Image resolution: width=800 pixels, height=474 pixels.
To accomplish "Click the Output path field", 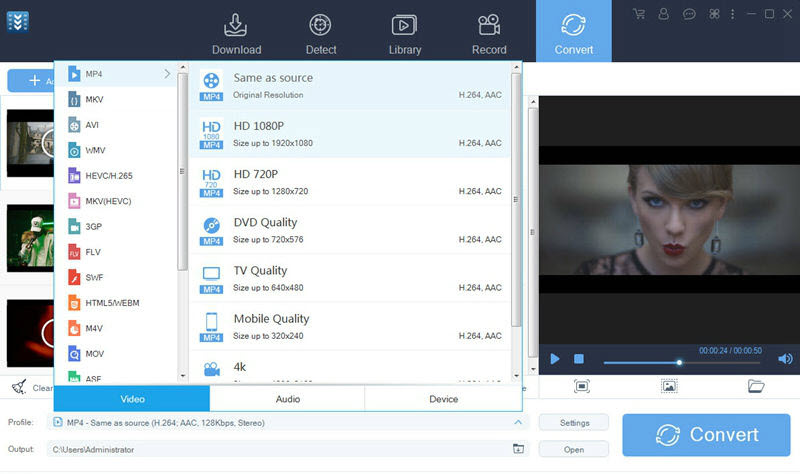I will click(x=288, y=449).
